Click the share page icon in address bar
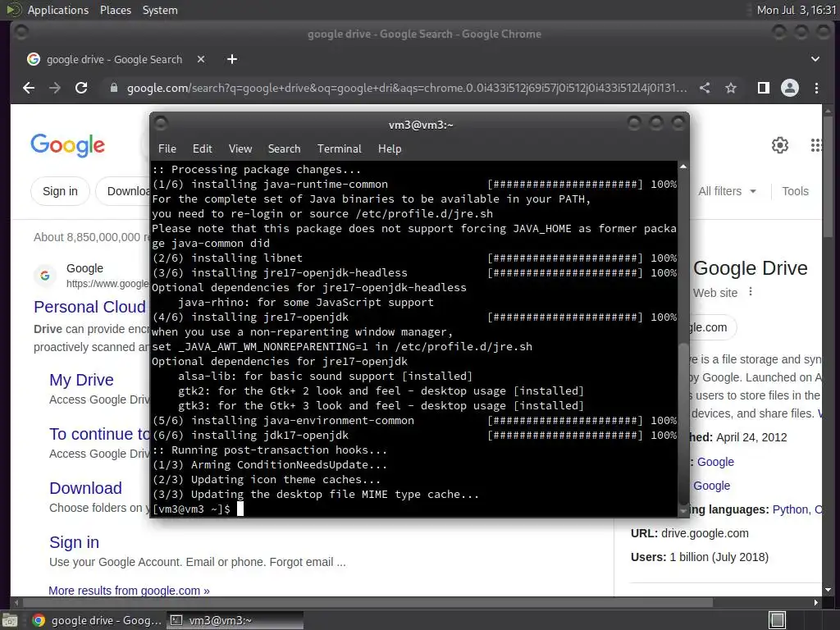 (705, 88)
